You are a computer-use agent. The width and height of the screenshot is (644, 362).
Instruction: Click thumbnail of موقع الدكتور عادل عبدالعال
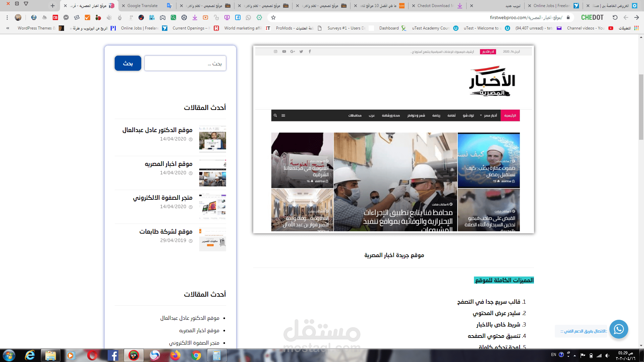(213, 139)
